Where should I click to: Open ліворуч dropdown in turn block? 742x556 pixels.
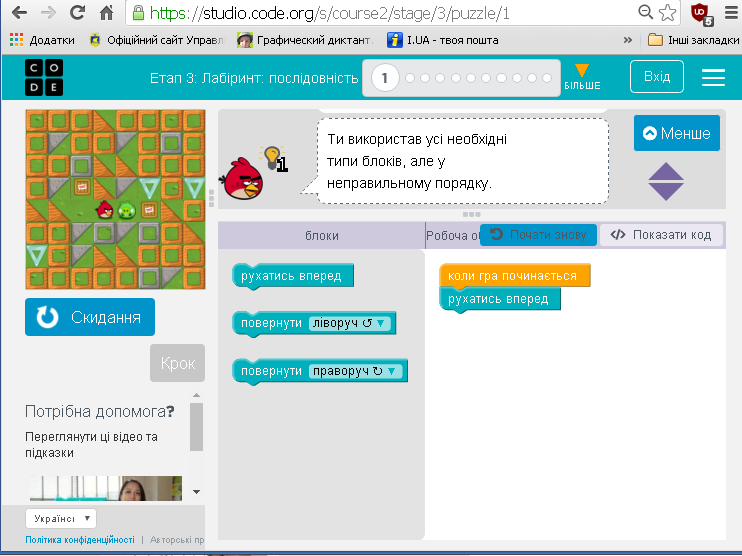[x=352, y=323]
